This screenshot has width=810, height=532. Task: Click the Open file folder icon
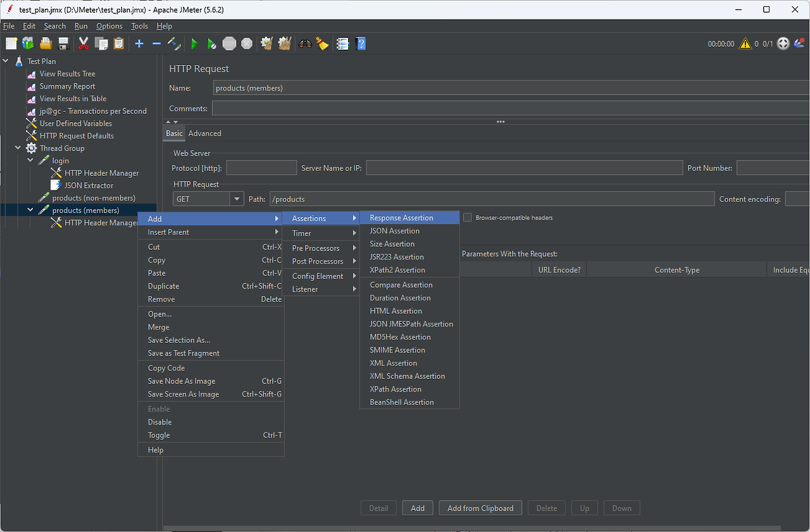click(x=46, y=44)
